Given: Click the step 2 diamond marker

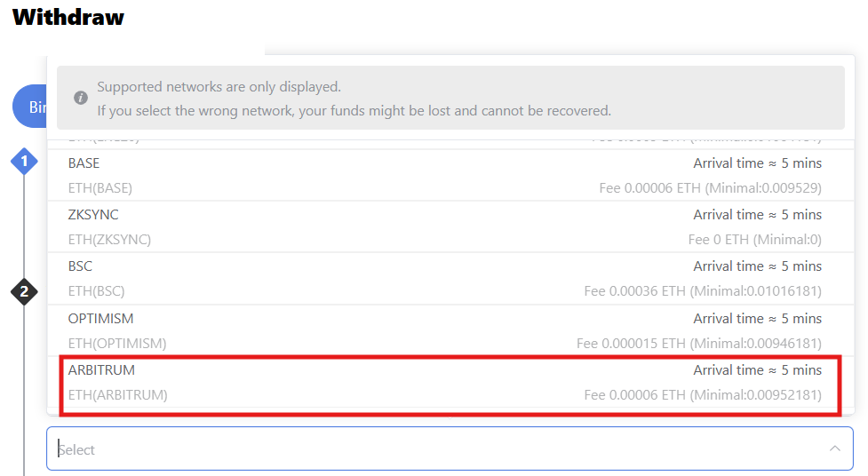Looking at the screenshot, I should coord(24,291).
